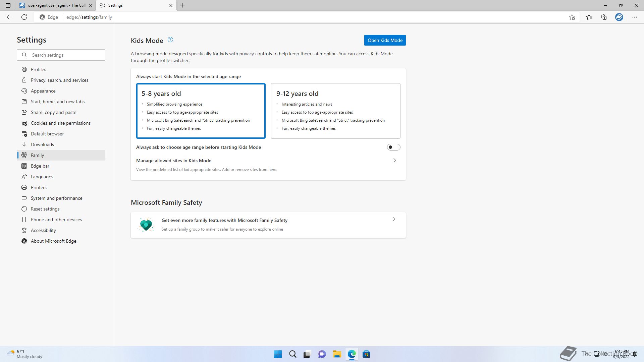Switch to the Settings tab
The height and width of the screenshot is (362, 644).
pyautogui.click(x=136, y=5)
